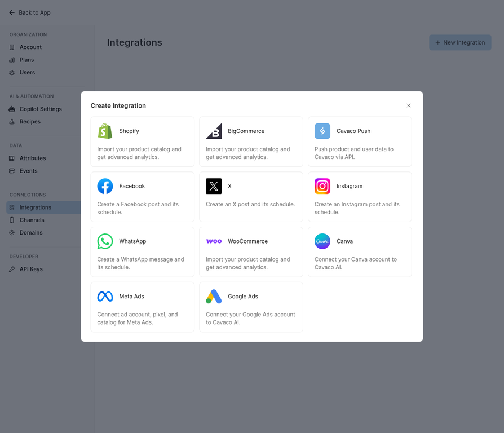
Task: Click the Events icon in sidebar
Action: pos(12,171)
